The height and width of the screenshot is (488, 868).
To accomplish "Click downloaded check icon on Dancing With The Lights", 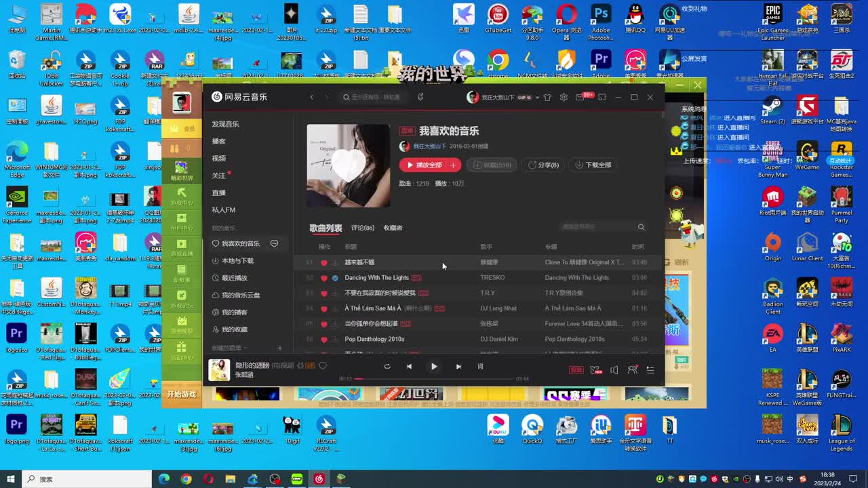I will tap(335, 278).
